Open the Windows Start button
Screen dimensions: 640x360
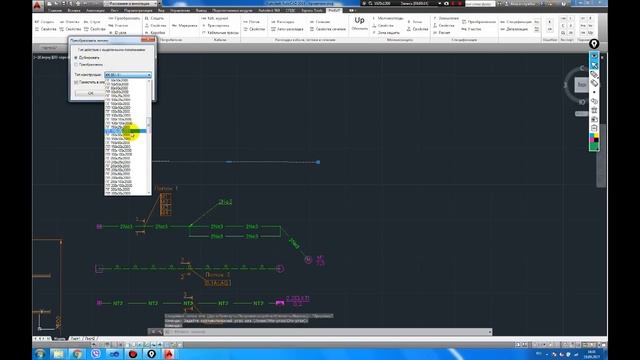(x=40, y=354)
